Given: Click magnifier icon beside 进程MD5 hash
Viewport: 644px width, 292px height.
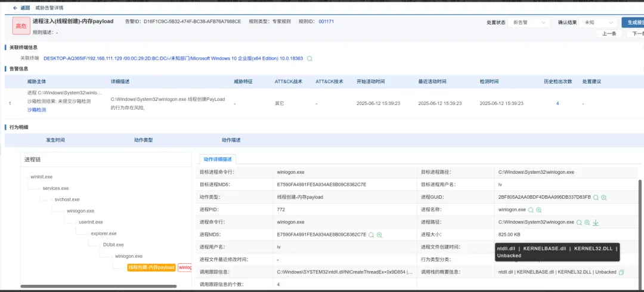Looking at the screenshot, I should (x=371, y=235).
